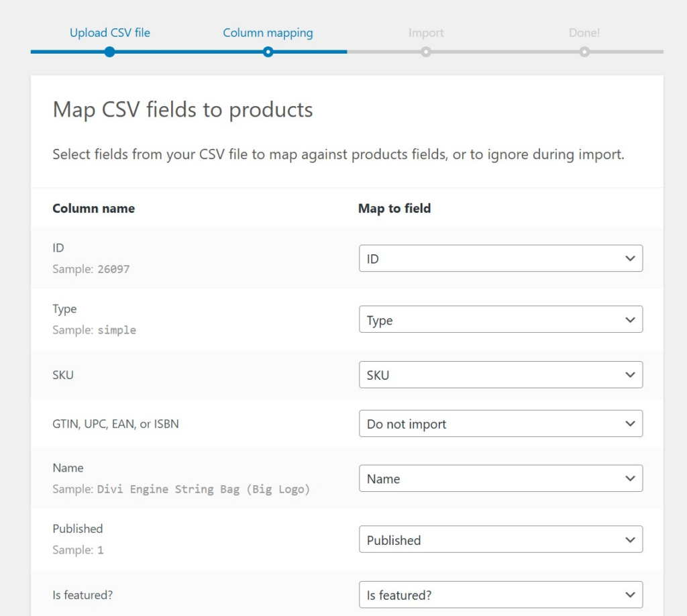The width and height of the screenshot is (687, 616).
Task: Click the chevron on the ID dropdown
Action: [x=630, y=258]
